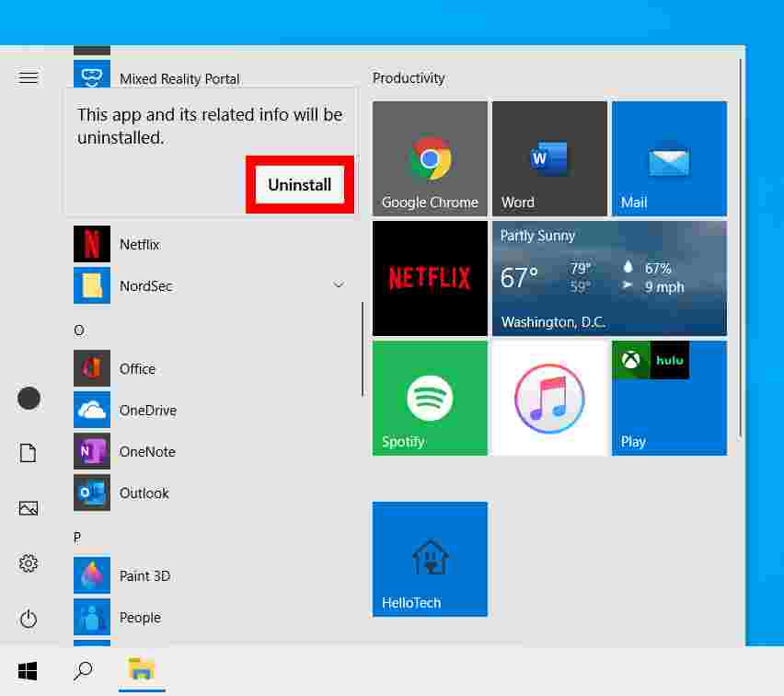
Task: Click the Power icon
Action: [x=29, y=619]
